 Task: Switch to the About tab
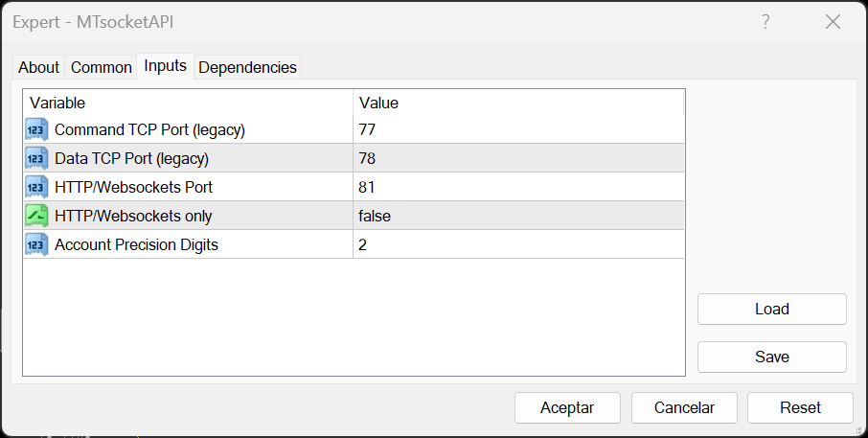pos(39,67)
